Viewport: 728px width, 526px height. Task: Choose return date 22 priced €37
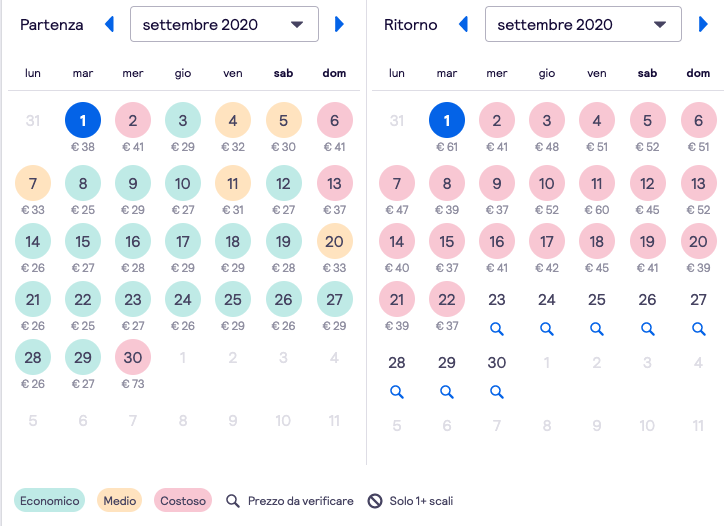click(447, 299)
